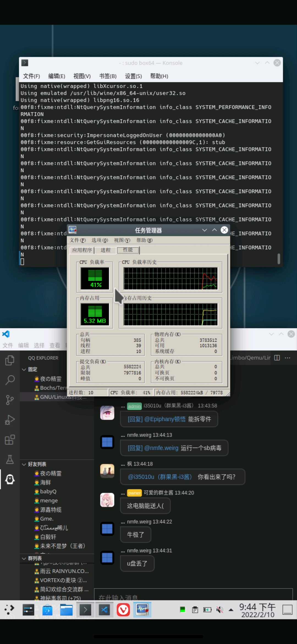The width and height of the screenshot is (297, 644).
Task: Open Konsole 视图(V) menu
Action: click(x=82, y=76)
